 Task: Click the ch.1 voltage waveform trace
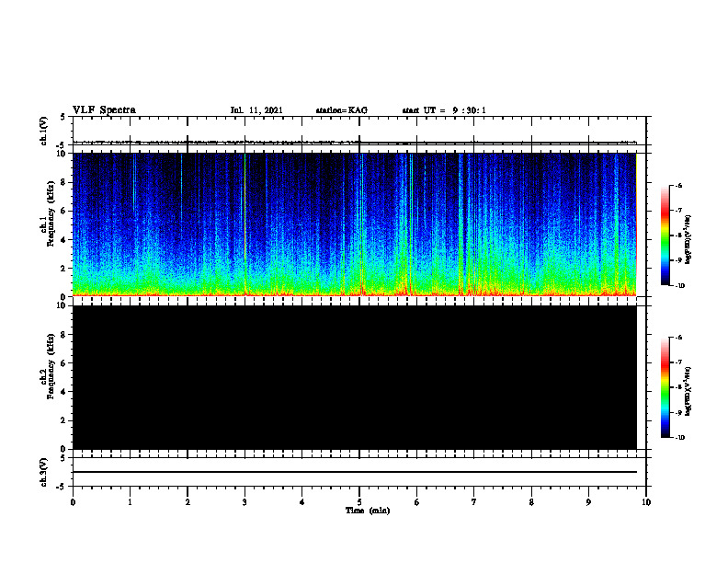[355, 143]
